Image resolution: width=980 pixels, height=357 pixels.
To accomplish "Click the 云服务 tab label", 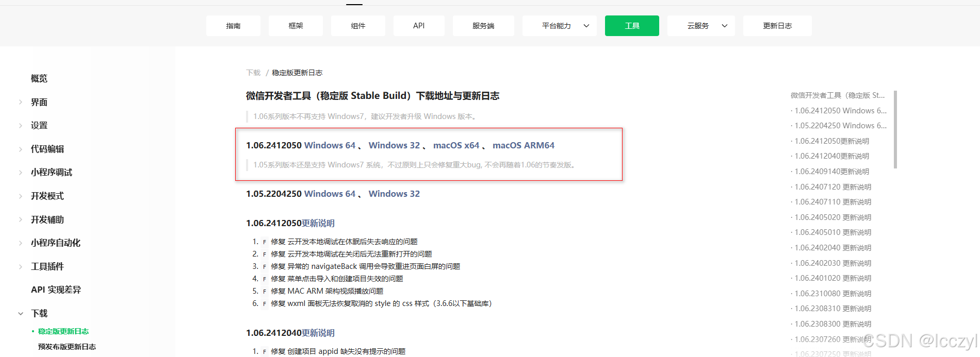I will (698, 26).
